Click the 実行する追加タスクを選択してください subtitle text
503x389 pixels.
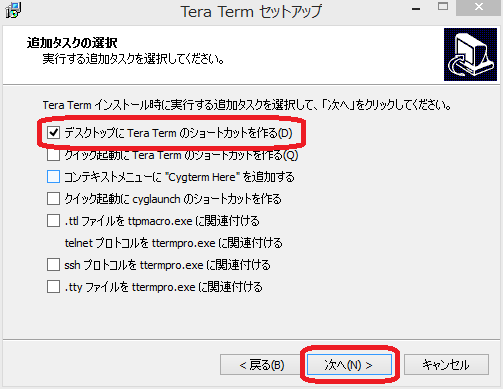click(134, 59)
